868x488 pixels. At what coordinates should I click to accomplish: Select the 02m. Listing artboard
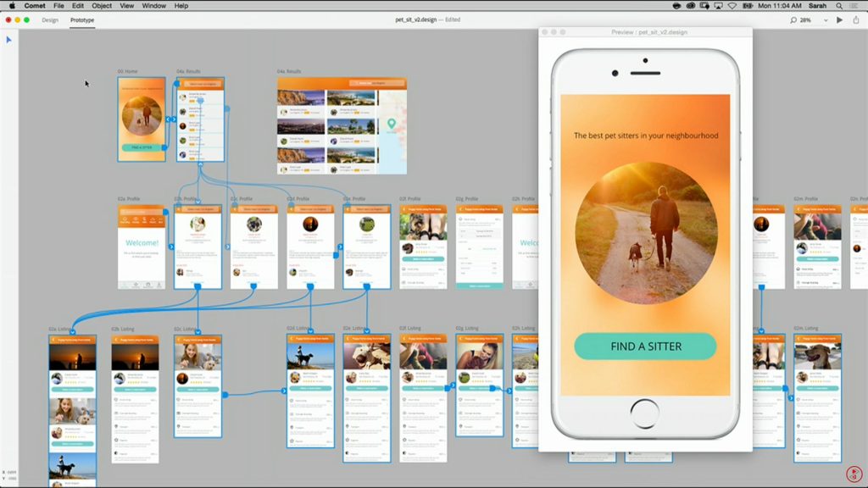(818, 398)
